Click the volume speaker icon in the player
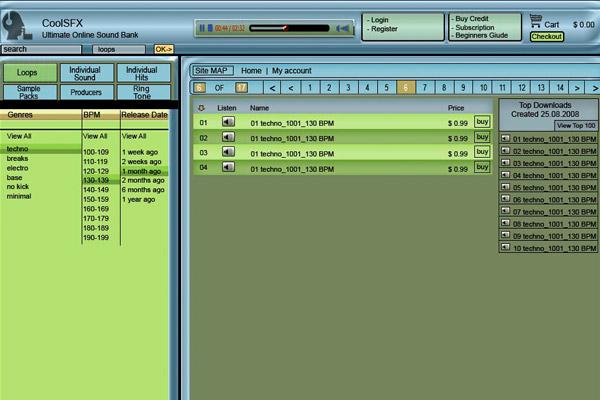 click(x=342, y=28)
